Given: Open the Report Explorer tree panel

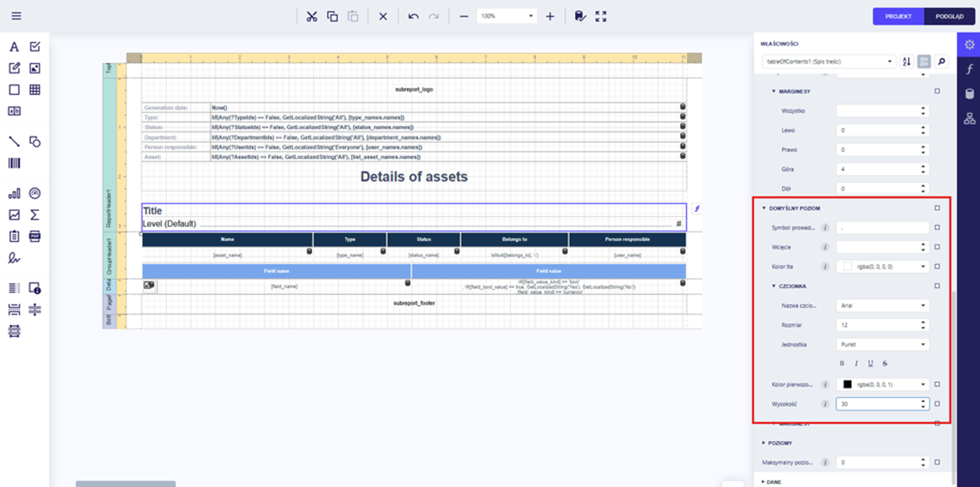Looking at the screenshot, I should tap(969, 119).
